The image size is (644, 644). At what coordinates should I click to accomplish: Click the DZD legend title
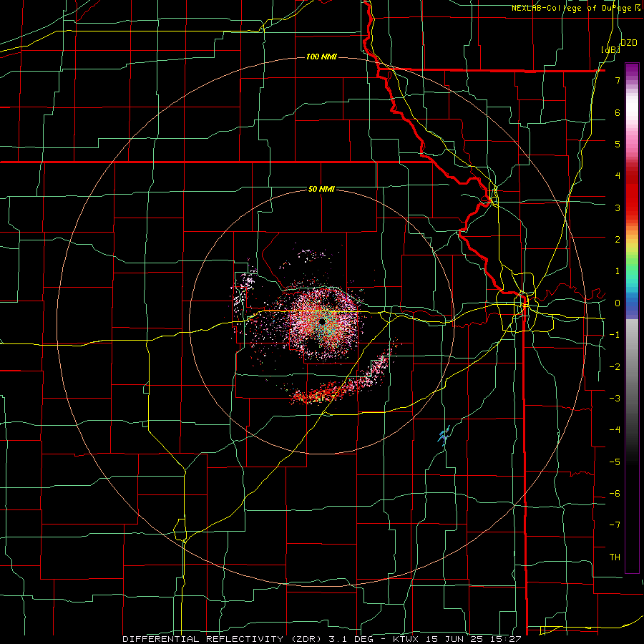[x=628, y=43]
